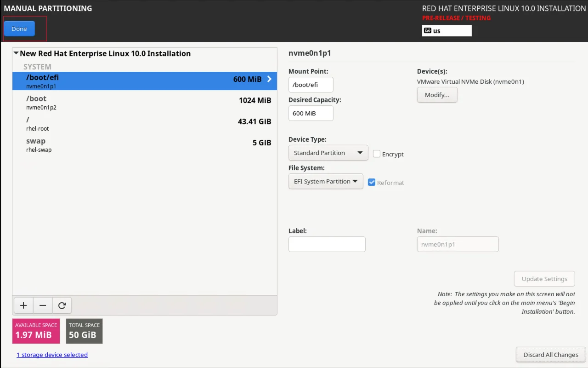The image size is (588, 368).
Task: Click the Mount Point input field
Action: [311, 85]
